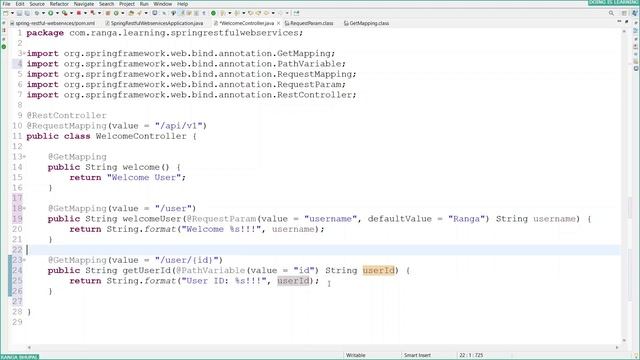Open the Project menu
This screenshot has height=360, width=640.
pos(127,4)
